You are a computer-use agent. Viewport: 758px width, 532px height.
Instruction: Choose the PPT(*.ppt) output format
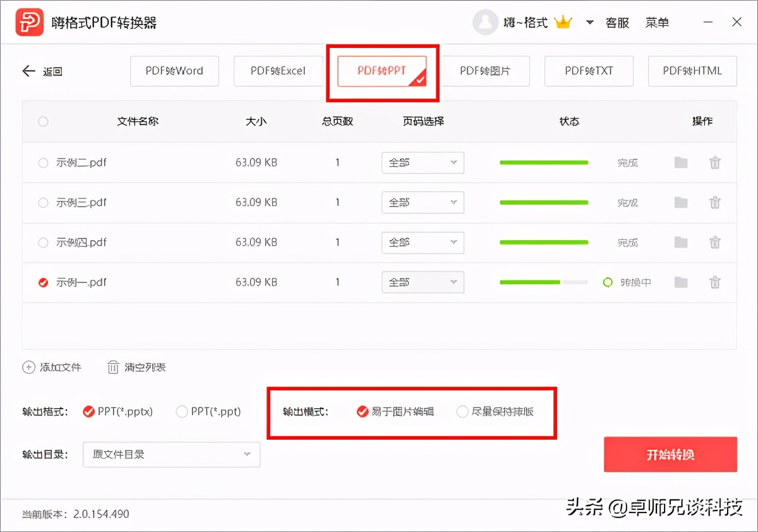(183, 411)
